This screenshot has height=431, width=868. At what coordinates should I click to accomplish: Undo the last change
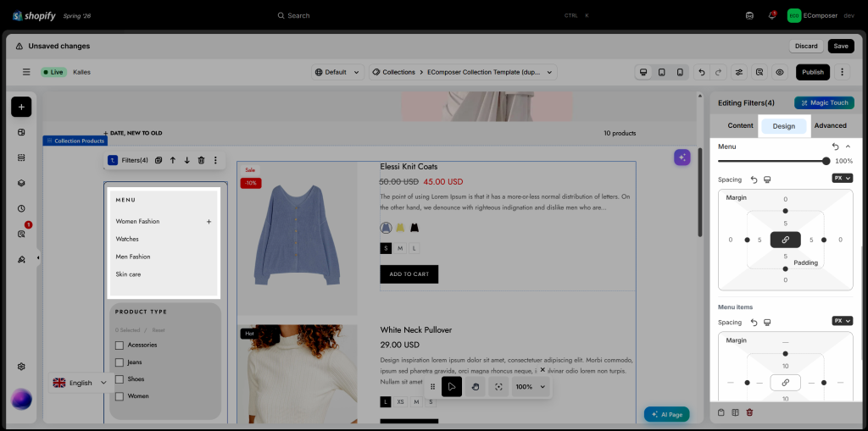(701, 72)
